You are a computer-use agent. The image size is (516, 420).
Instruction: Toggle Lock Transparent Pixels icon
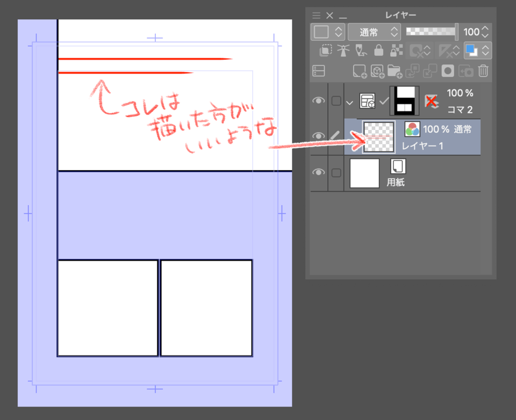[397, 50]
